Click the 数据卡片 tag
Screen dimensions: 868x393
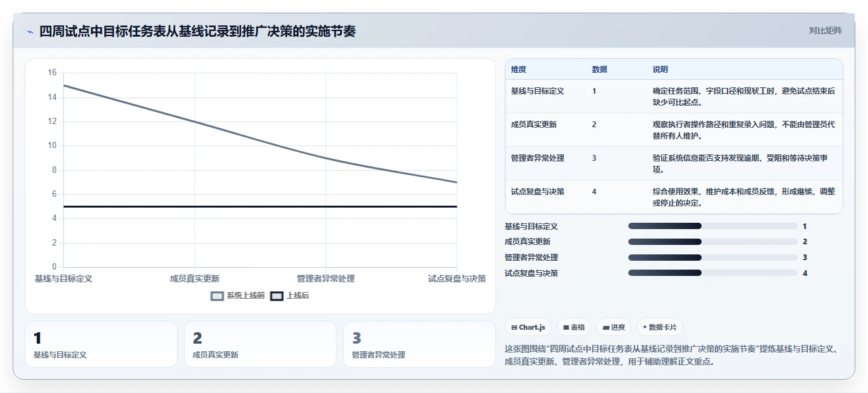[x=660, y=327]
